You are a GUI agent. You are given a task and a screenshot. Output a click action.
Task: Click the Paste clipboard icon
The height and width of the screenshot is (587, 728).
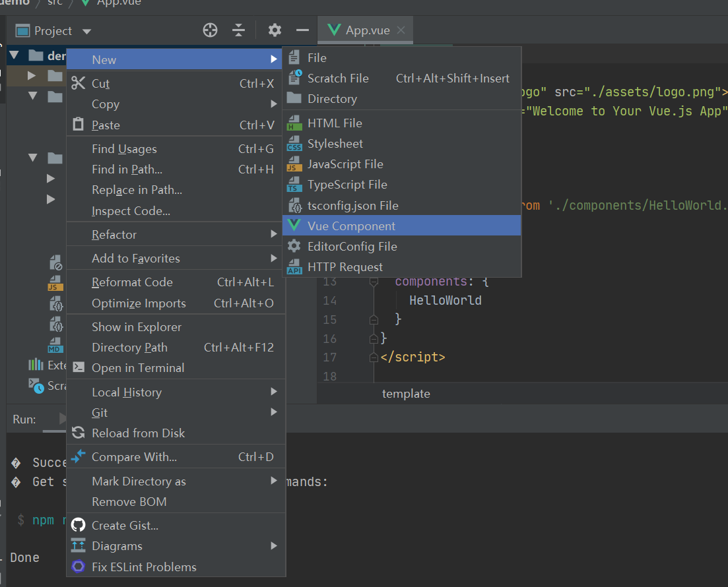point(78,125)
